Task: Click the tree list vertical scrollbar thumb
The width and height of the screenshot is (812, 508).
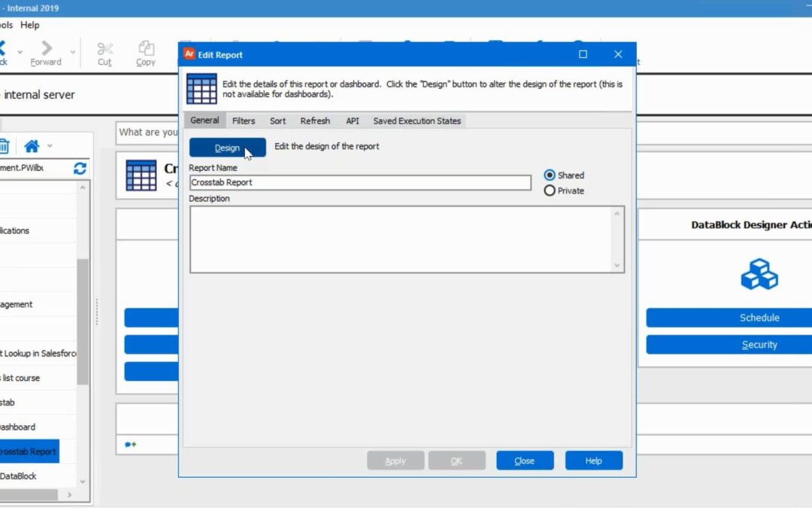Action: point(83,321)
